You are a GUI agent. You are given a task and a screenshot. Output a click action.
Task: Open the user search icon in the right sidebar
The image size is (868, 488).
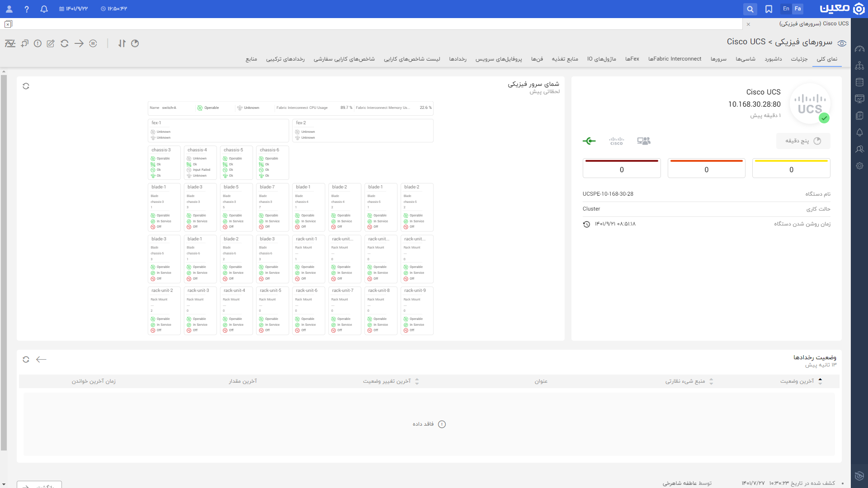(859, 149)
